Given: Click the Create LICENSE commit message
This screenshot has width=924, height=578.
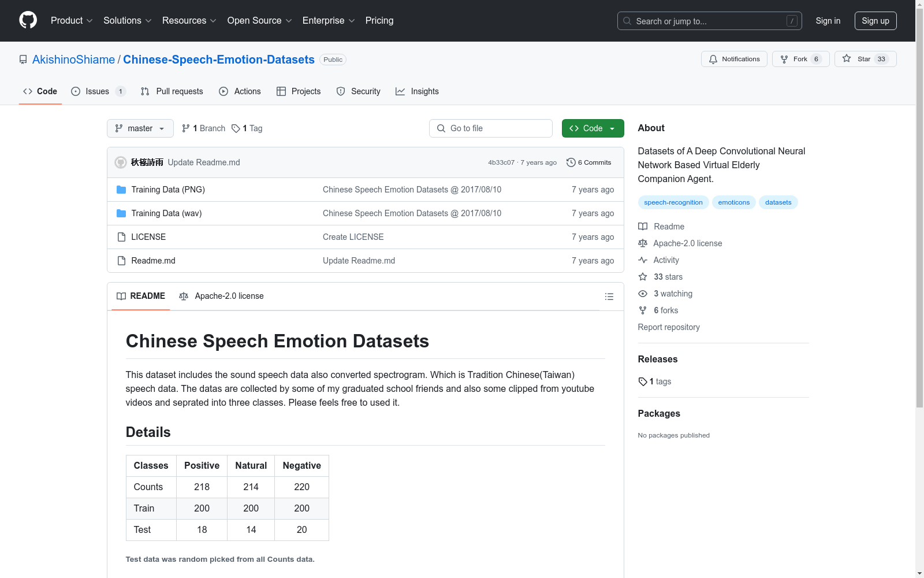Looking at the screenshot, I should (x=353, y=237).
